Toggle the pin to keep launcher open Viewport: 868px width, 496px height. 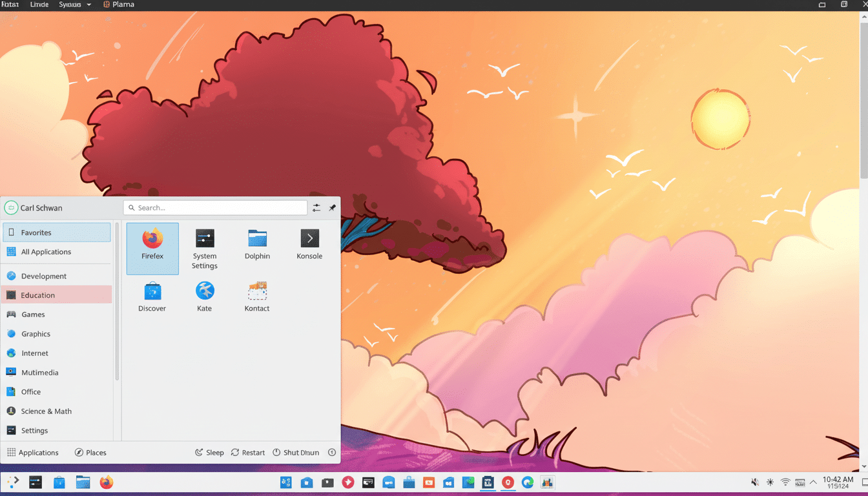332,207
